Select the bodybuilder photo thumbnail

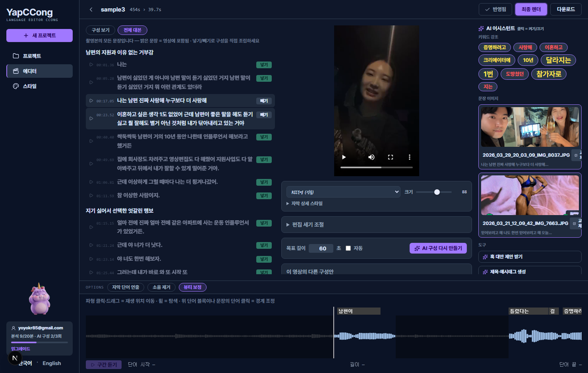[x=530, y=196]
